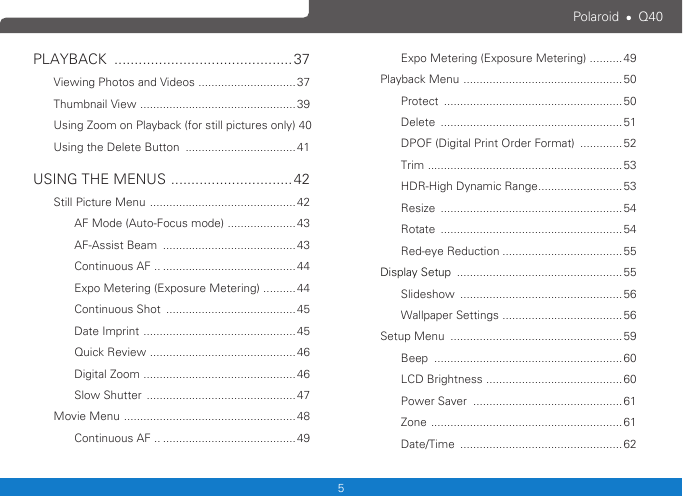
Task: Select the Playback Menu entry
Action: (508, 79)
